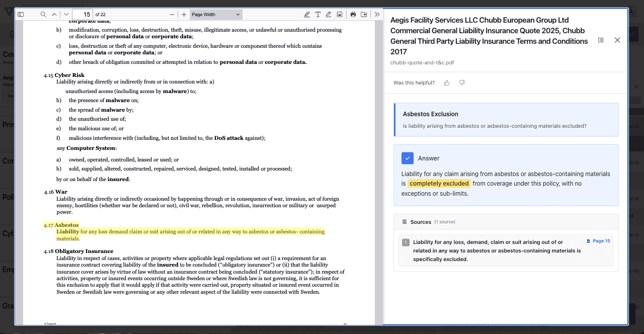Click the source excerpt about asbestos liability
644x334 pixels.
(497, 251)
